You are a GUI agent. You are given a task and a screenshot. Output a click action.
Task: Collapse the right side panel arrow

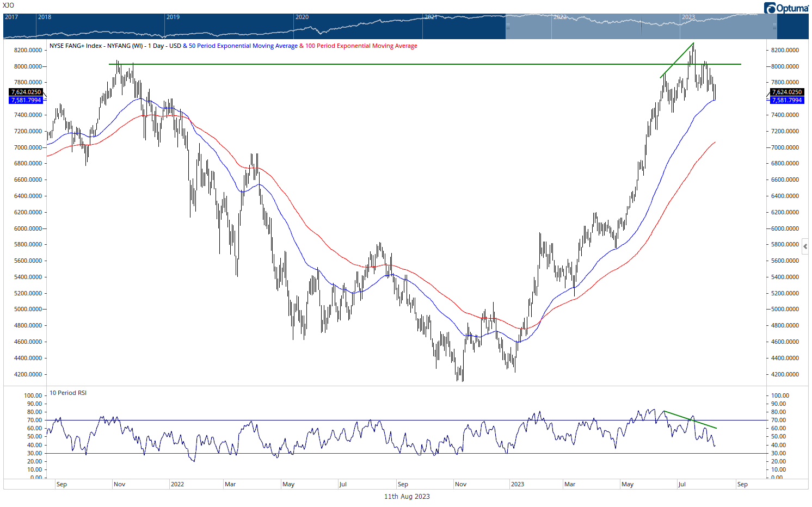click(x=805, y=246)
